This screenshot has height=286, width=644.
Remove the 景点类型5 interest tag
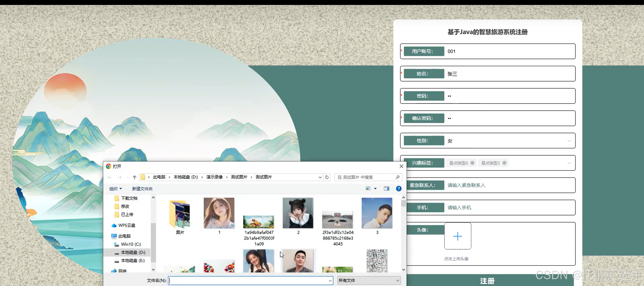pos(505,163)
